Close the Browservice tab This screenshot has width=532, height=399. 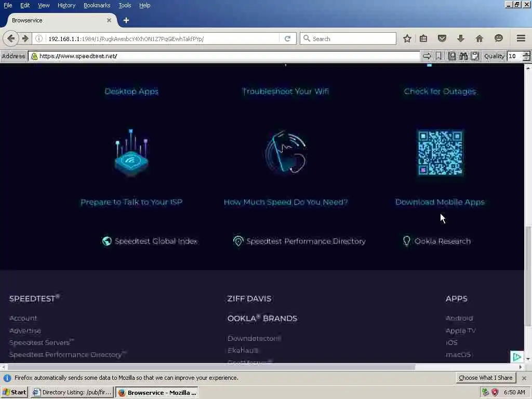click(x=109, y=20)
